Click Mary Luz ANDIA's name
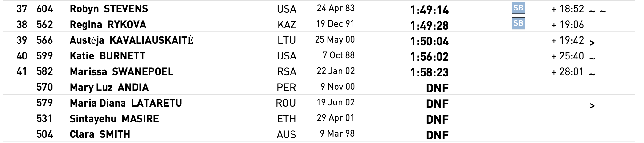 pyautogui.click(x=109, y=88)
